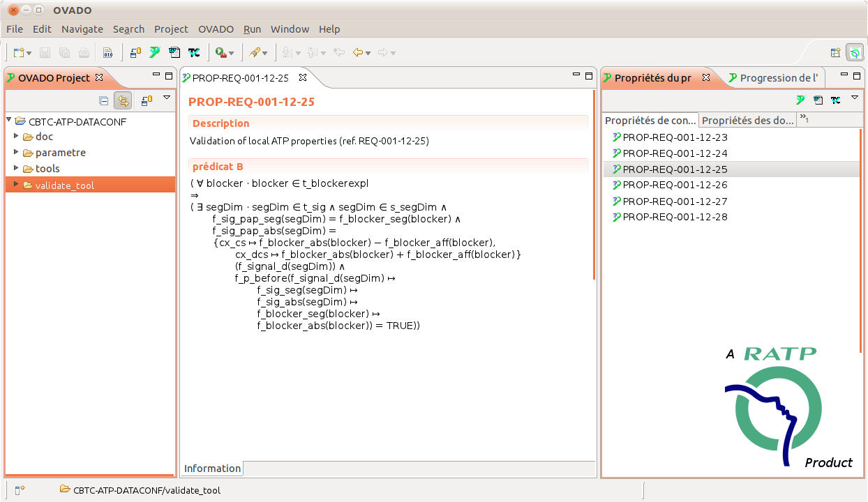This screenshot has height=502, width=868.
Task: Open the view menu of Propriétés panel
Action: 854,98
